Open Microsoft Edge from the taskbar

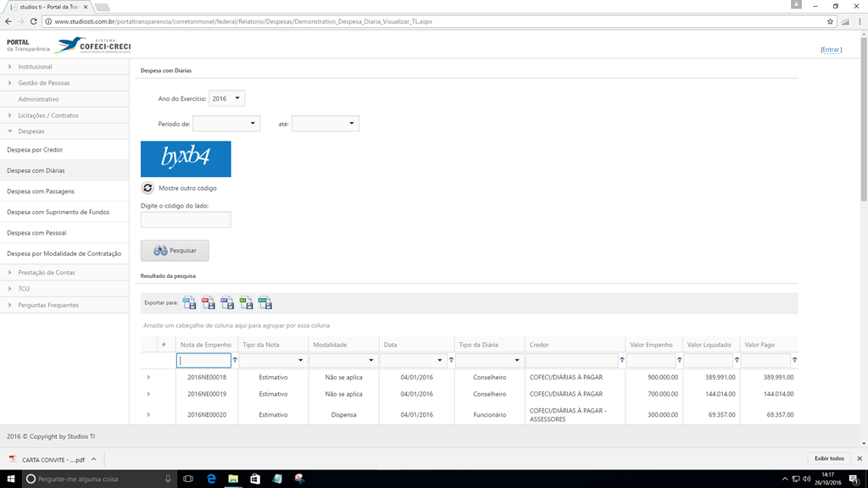[211, 480]
